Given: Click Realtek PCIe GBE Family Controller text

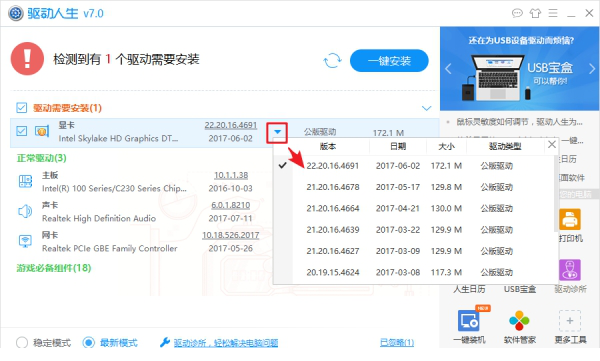Looking at the screenshot, I should [x=109, y=248].
